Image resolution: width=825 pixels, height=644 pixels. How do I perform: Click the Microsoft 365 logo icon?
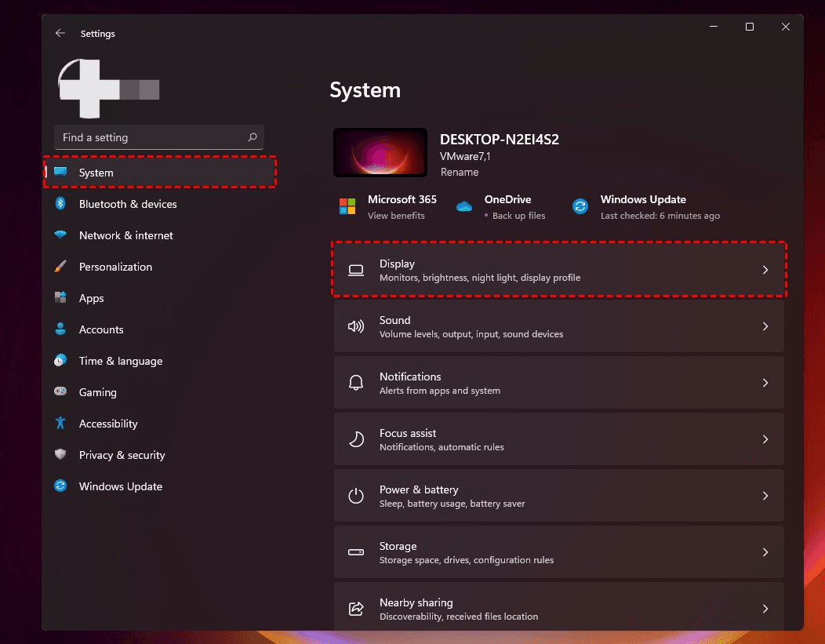(x=347, y=206)
